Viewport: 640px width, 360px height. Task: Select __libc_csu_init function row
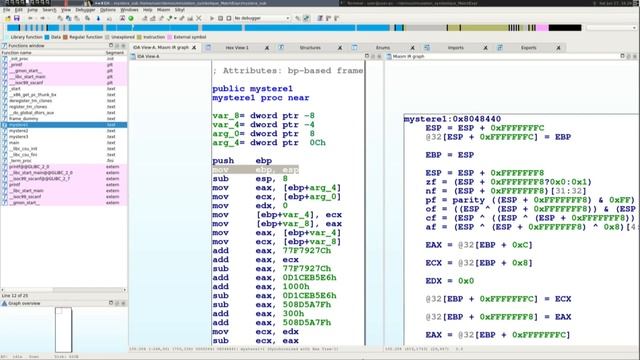pyautogui.click(x=64, y=149)
